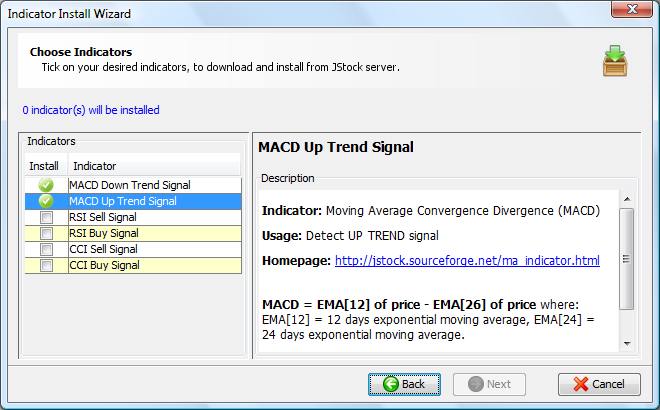Select the RSI Sell Signal row text

pyautogui.click(x=103, y=217)
